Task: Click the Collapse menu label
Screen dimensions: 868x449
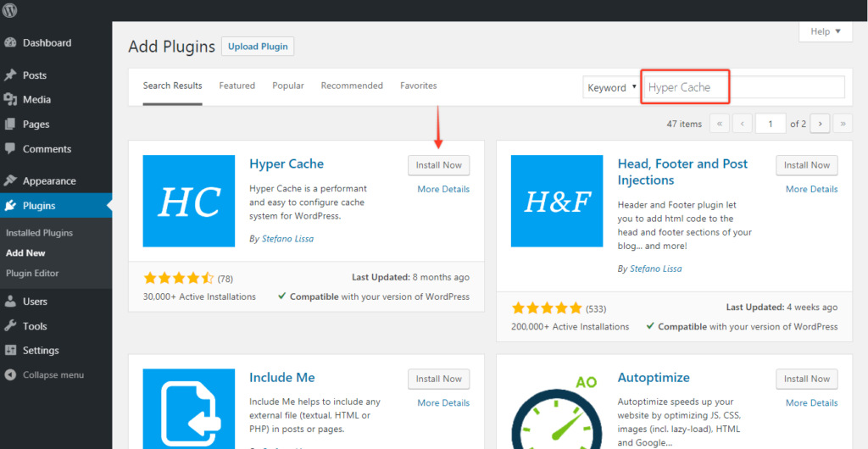Action: tap(53, 375)
